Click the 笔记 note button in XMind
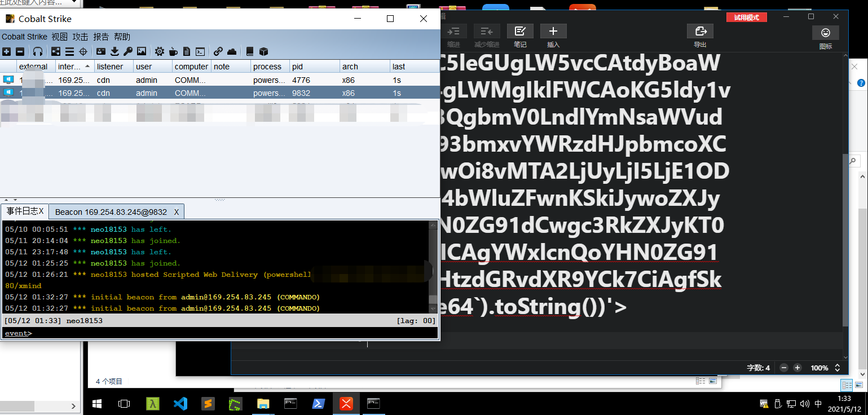Screen dimensions: 868x415 click(520, 36)
